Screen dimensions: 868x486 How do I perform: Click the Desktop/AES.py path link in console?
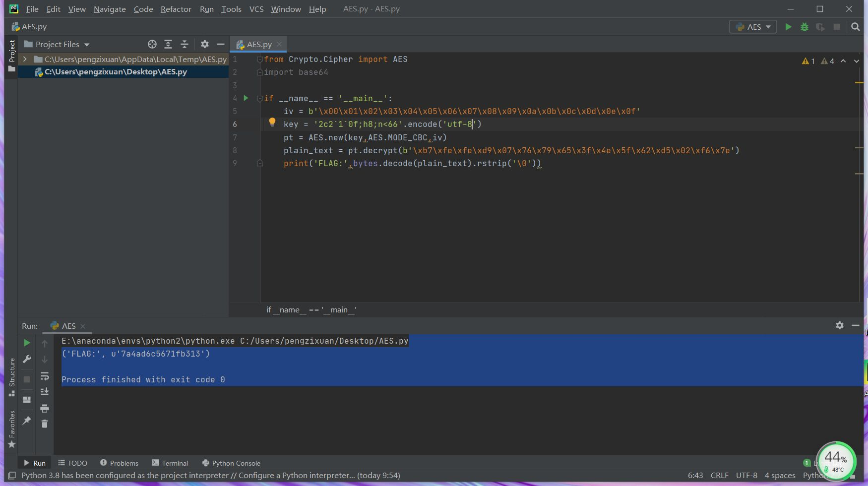[x=324, y=341]
